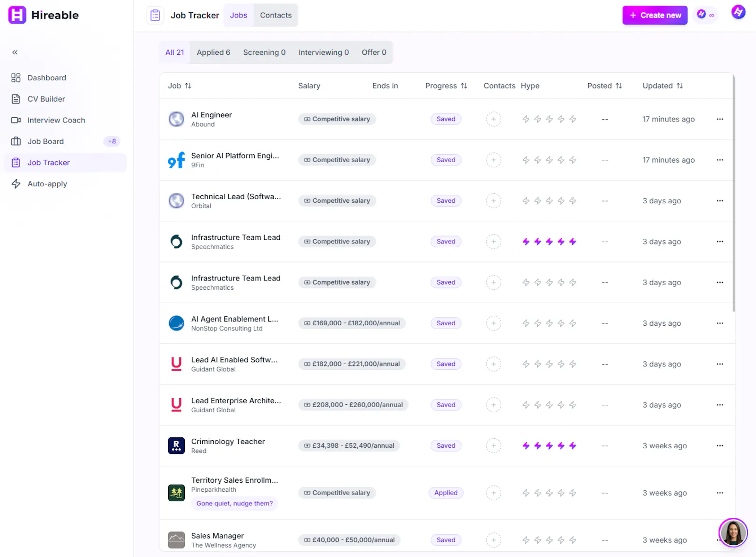Open CV Builder in sidebar

(x=46, y=99)
